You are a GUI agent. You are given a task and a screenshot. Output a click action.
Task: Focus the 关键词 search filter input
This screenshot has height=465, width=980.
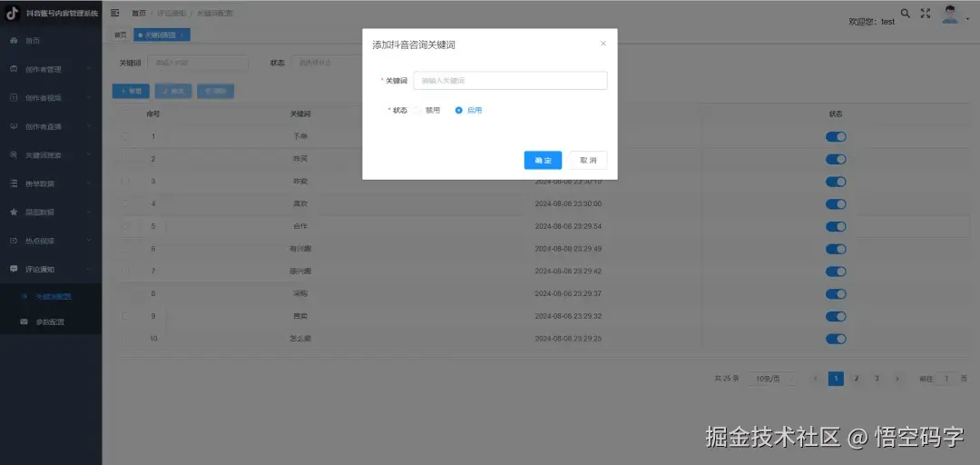pyautogui.click(x=198, y=63)
